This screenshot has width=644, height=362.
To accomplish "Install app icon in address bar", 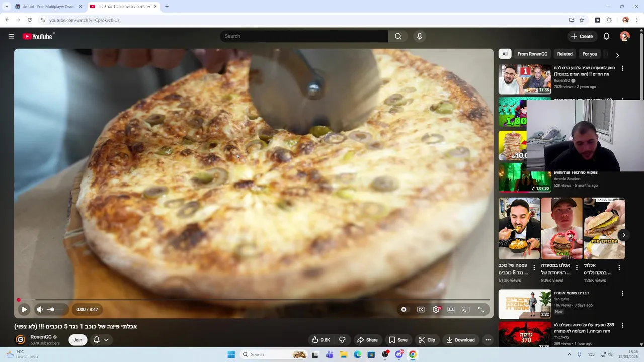I will click(x=572, y=20).
